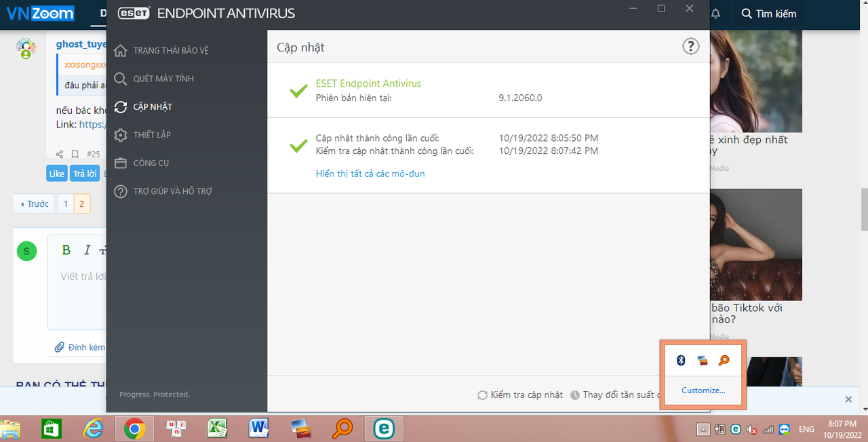Click Hiển thị tất cả các mô-đun link
Screen dimensions: 868x442
370,174
